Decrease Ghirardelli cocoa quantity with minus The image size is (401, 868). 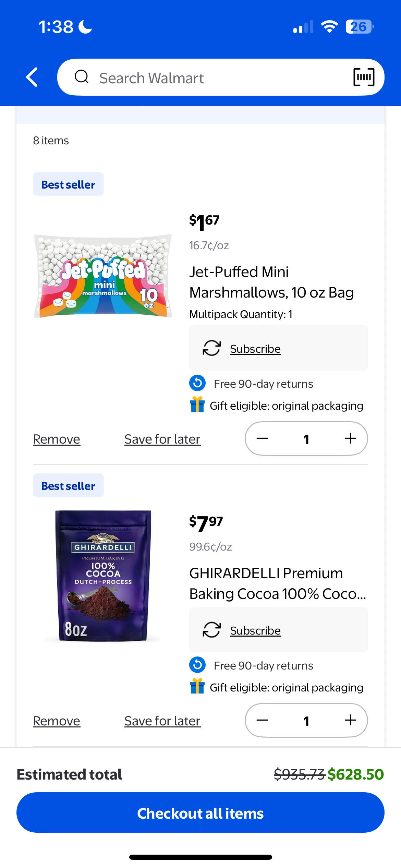[262, 720]
